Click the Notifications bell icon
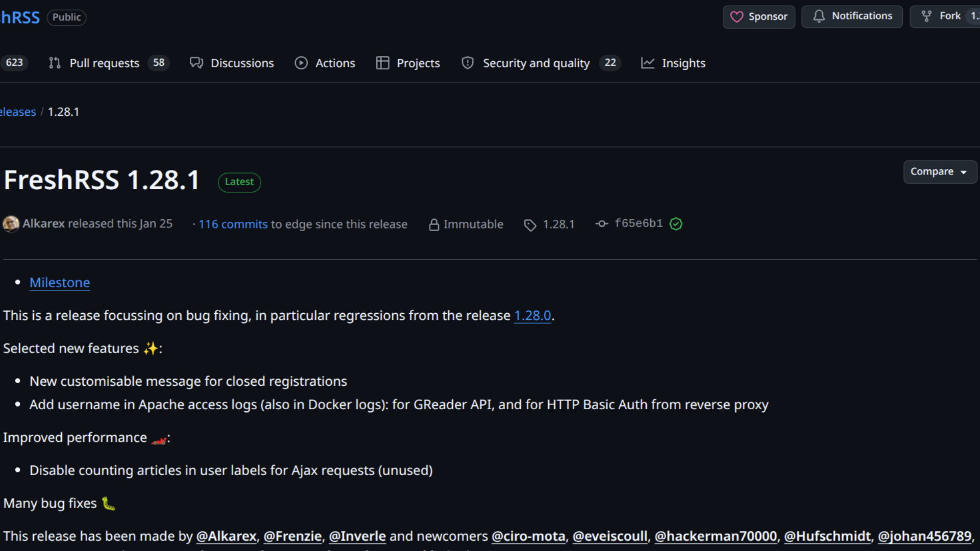The height and width of the screenshot is (551, 980). coord(819,16)
